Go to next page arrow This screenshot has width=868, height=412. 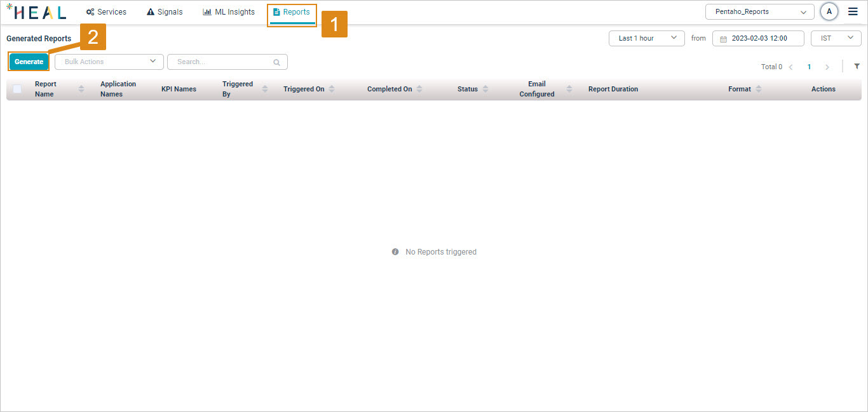click(827, 67)
